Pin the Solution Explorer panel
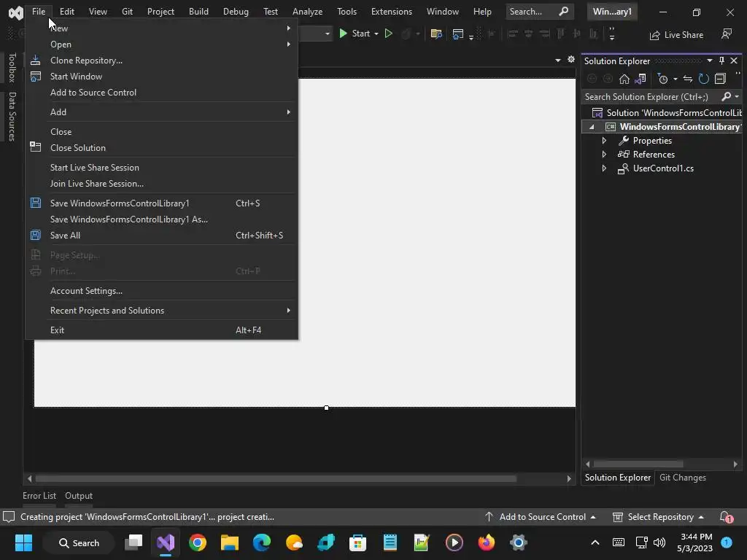The width and height of the screenshot is (747, 560). 721,61
